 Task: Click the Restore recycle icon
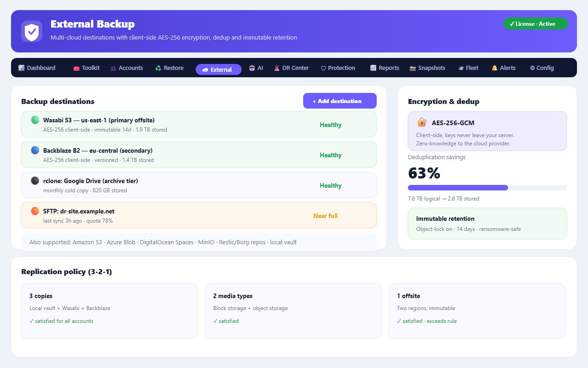158,68
